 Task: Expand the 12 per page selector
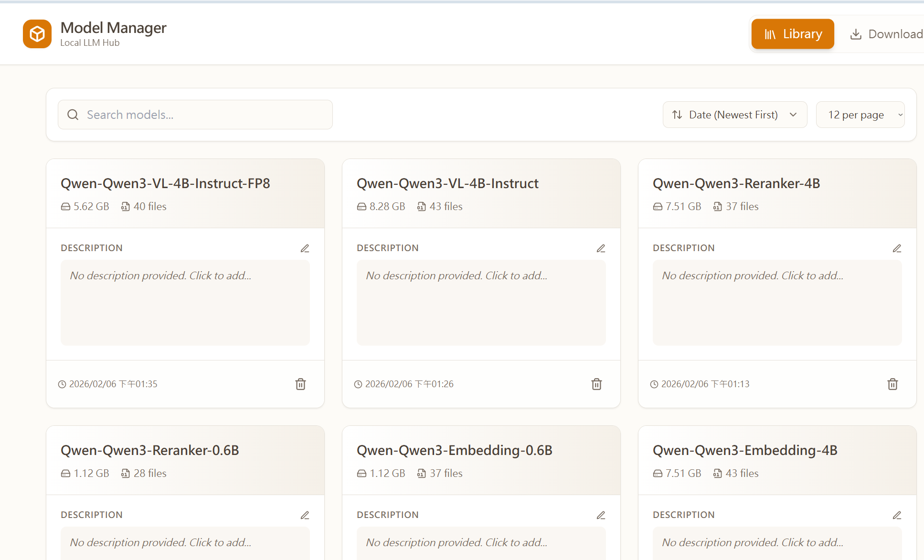(x=860, y=115)
